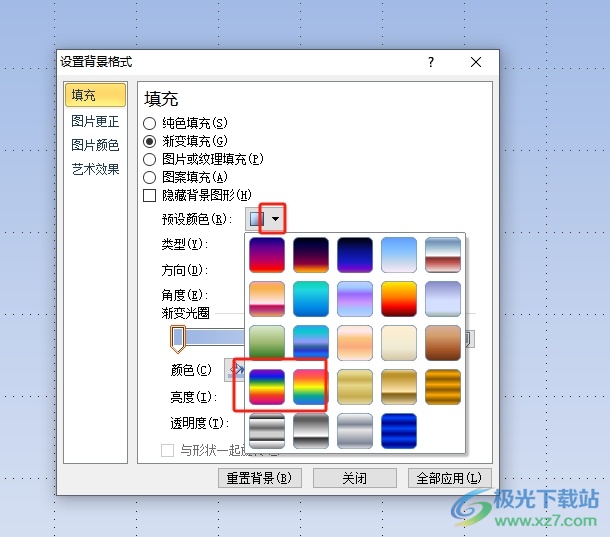Choose black-to-orange sunset preset gradient

point(311,255)
